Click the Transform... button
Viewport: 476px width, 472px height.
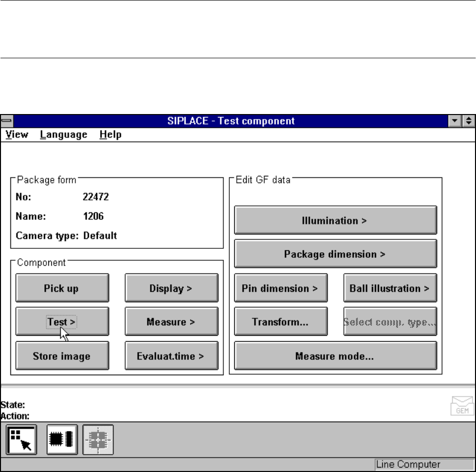(x=281, y=321)
